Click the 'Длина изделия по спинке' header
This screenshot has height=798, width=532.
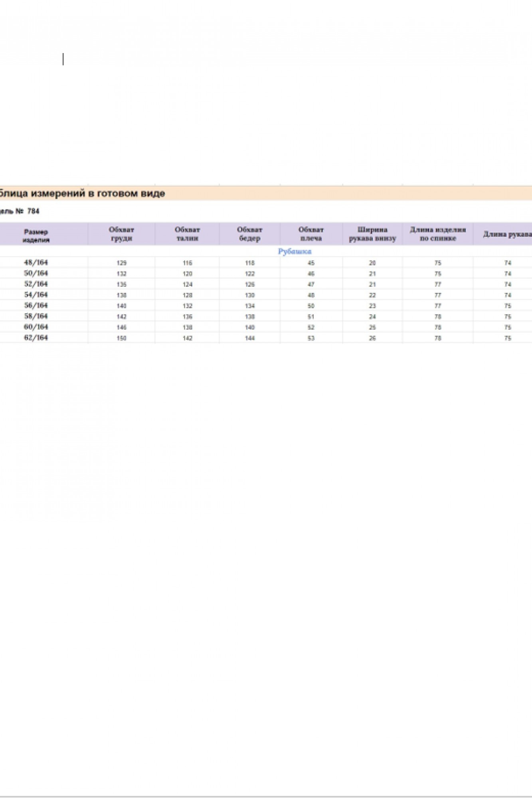[x=438, y=234]
